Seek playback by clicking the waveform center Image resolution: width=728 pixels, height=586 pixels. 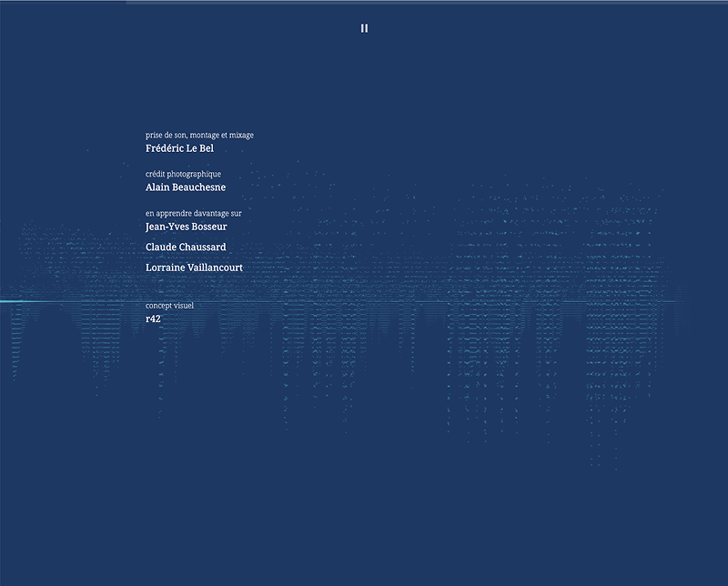[x=364, y=300]
